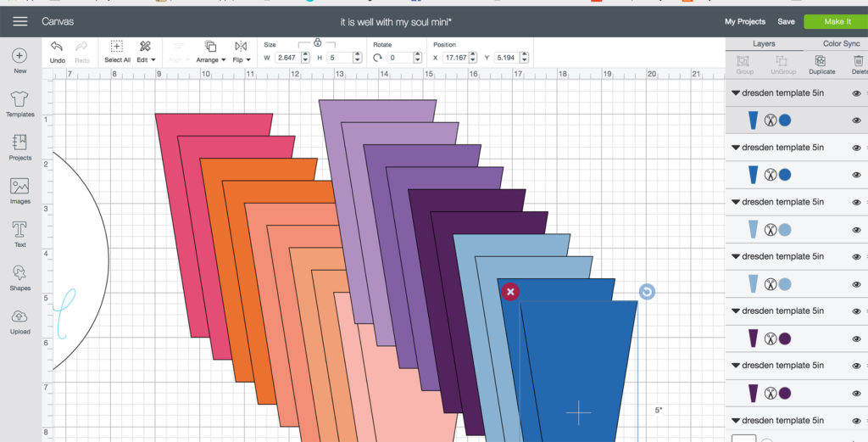
Task: Collapse fourth dresden template 5in group triangle
Action: (736, 256)
